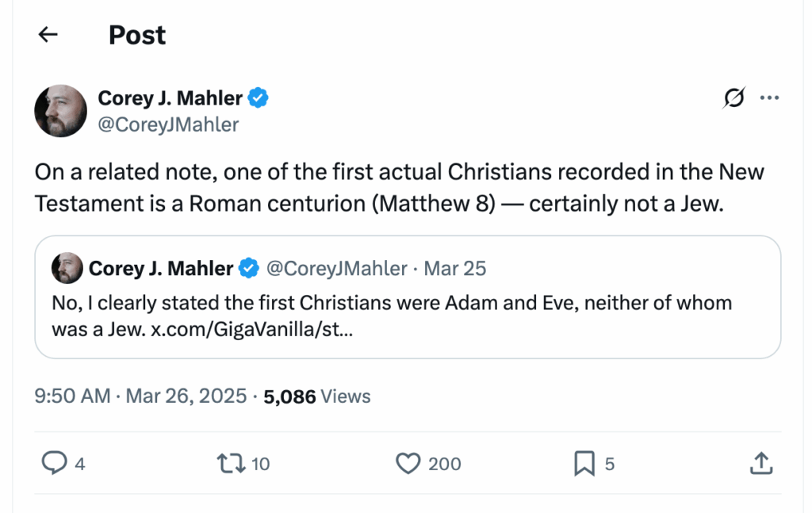Viewport: 812px width, 513px height.
Task: Click the avatar inside the quoted tweet
Action: [x=68, y=268]
